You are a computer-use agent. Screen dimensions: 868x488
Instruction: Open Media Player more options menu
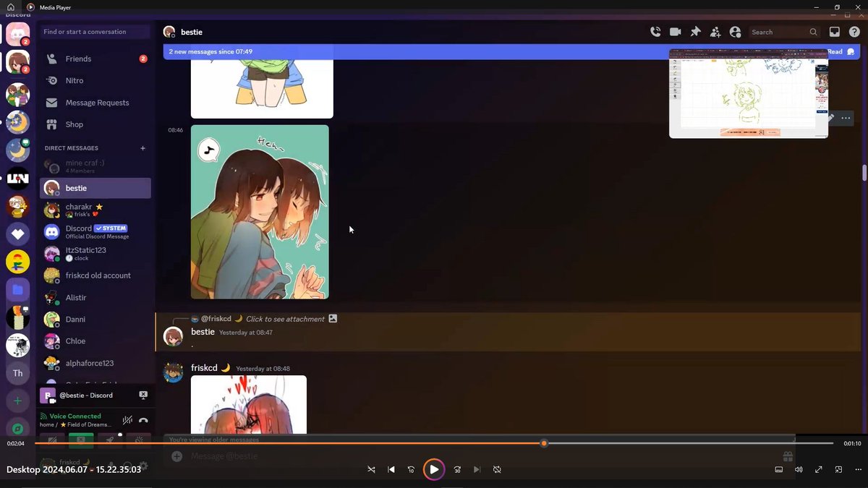pyautogui.click(x=859, y=469)
